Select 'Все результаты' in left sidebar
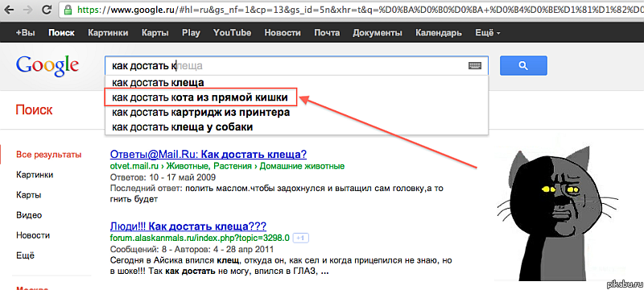644x290 pixels. (48, 155)
